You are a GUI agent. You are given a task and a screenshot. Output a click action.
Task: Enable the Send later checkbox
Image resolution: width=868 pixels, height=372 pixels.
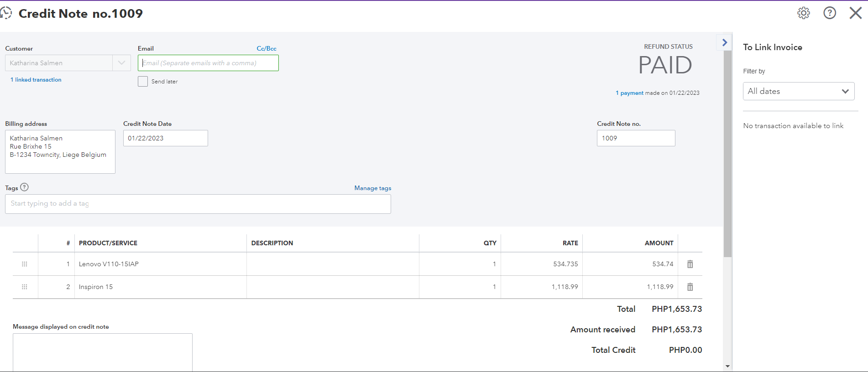(x=143, y=82)
